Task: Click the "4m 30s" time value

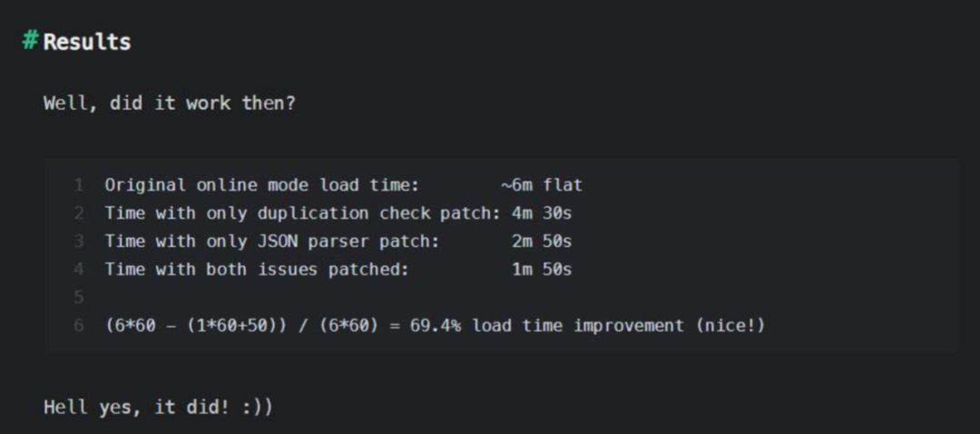Action: coord(542,213)
